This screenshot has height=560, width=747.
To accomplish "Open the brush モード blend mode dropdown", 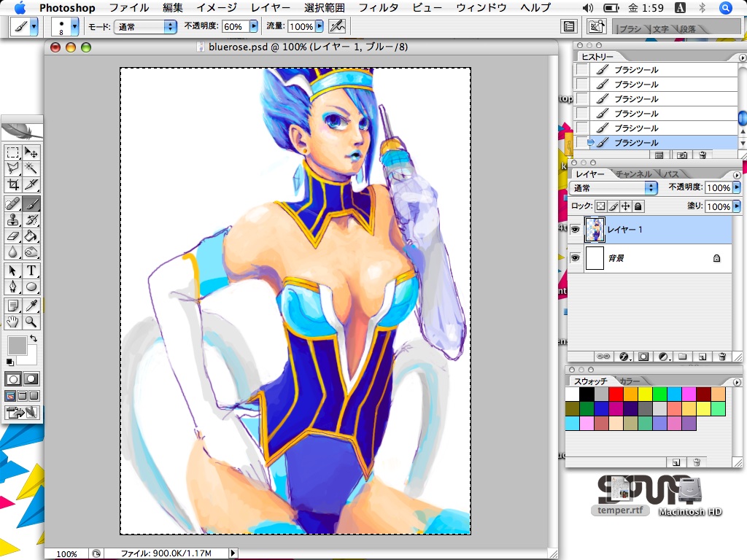I will [145, 26].
